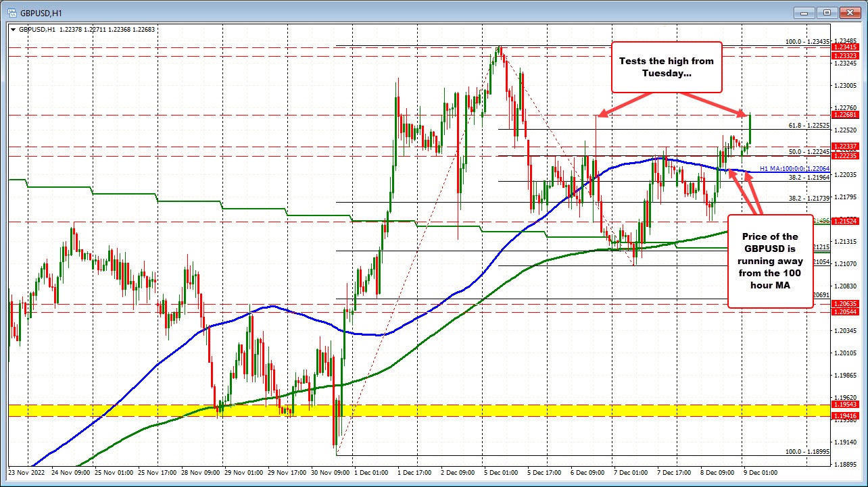Viewport: 868px width, 487px height.
Task: Click the time axis label '8 Dec 09:00'
Action: [719, 472]
